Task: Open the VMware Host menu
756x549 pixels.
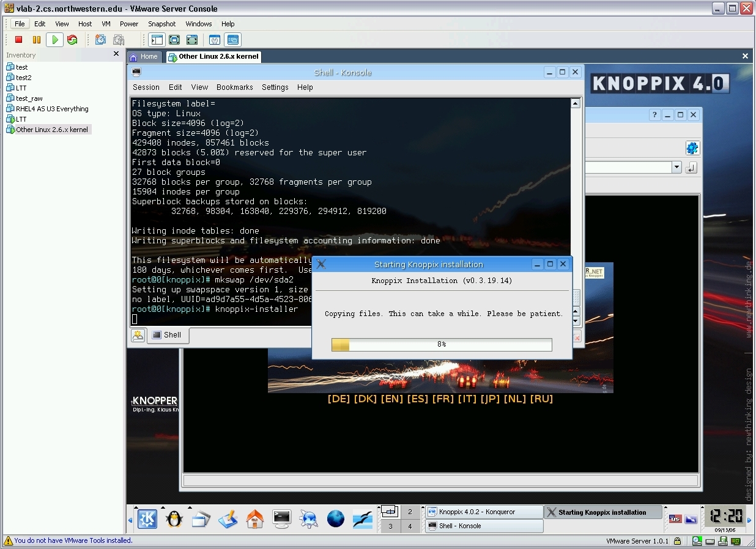Action: (85, 24)
